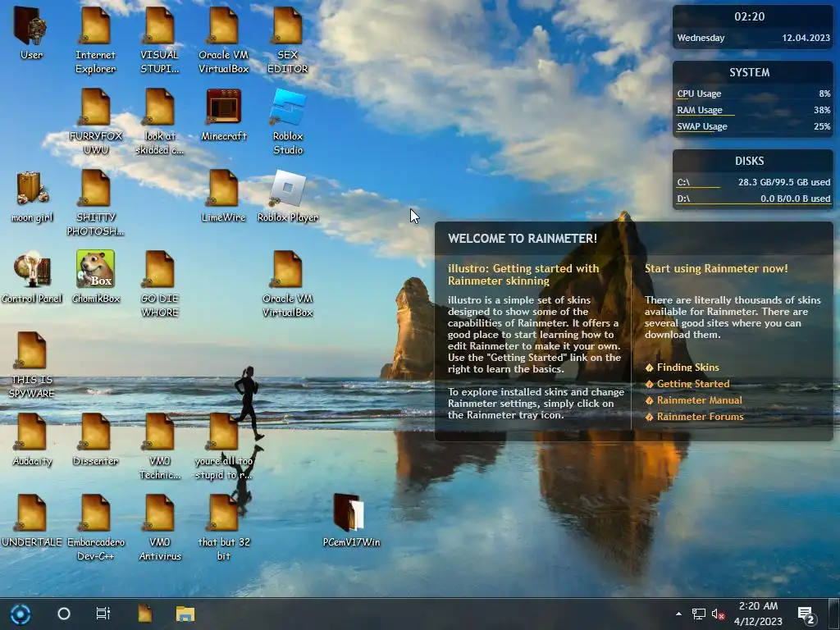This screenshot has height=630, width=840.
Task: Click the CPU Usage meter row
Action: (753, 94)
